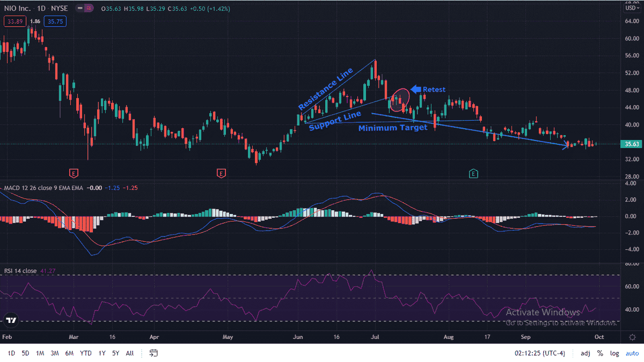Click the red earnings E marker nearest May
644x362 pixels.
click(221, 173)
